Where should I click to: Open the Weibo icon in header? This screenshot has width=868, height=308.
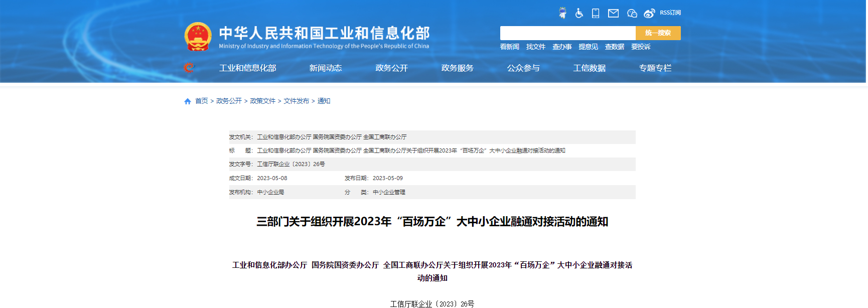pyautogui.click(x=649, y=13)
